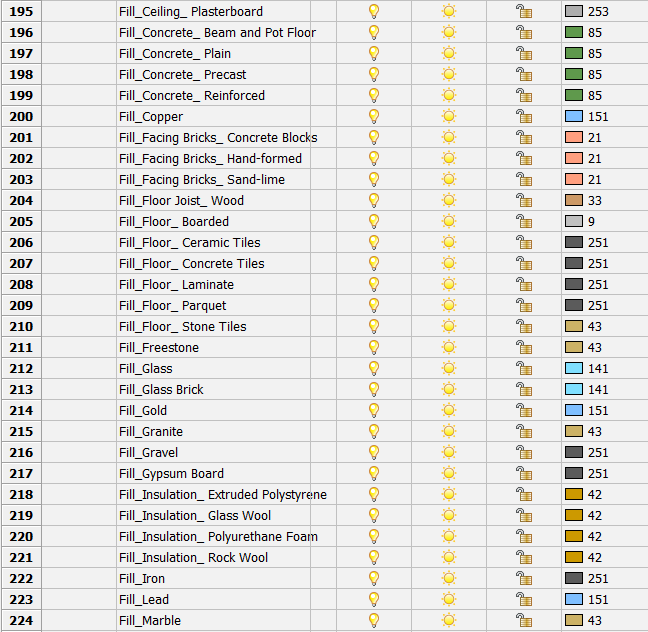
Task: Select the Fill_Floor Joist_ Wood layer
Action: point(180,201)
